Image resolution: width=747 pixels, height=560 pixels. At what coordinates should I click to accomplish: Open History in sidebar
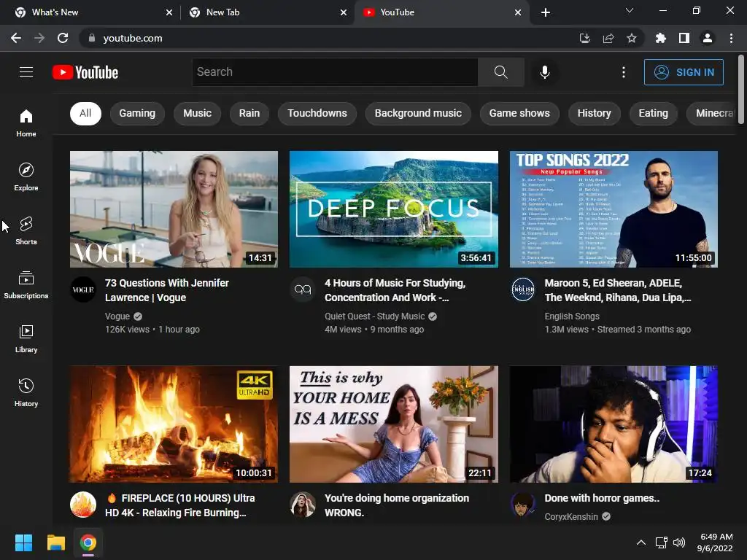[x=26, y=392]
